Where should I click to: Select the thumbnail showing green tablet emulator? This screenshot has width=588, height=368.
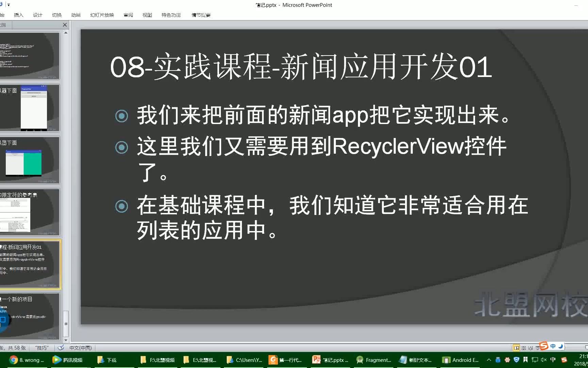point(30,160)
